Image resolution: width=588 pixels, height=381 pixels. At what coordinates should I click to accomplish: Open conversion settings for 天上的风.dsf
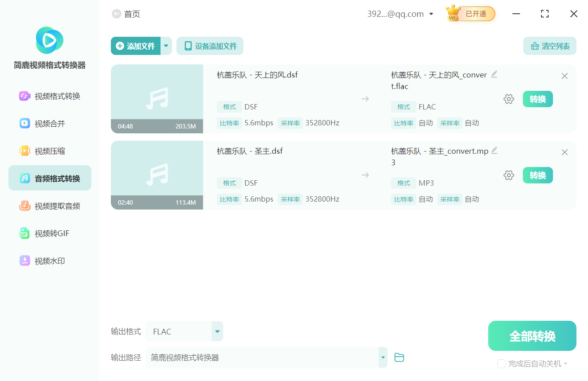[509, 99]
